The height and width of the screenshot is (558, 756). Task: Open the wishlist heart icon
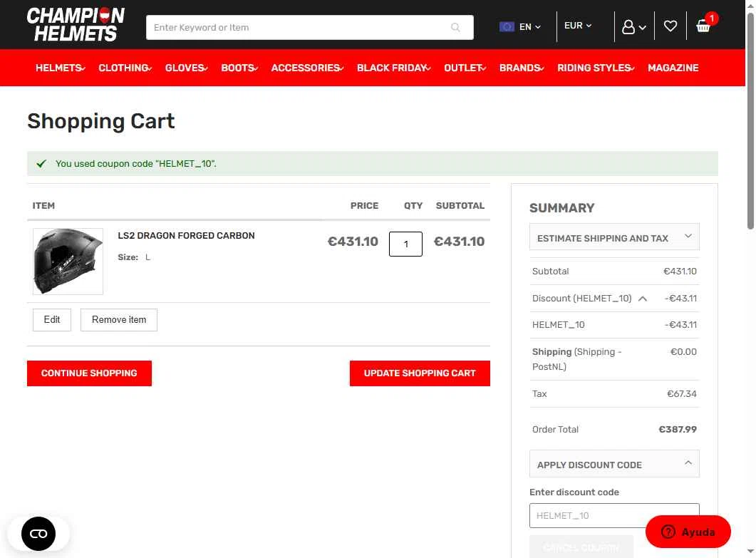tap(670, 26)
